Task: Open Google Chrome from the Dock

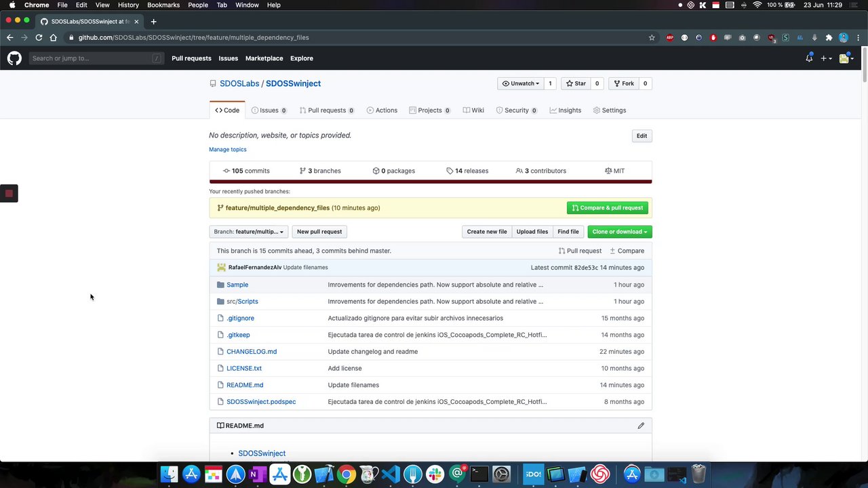Action: click(346, 474)
